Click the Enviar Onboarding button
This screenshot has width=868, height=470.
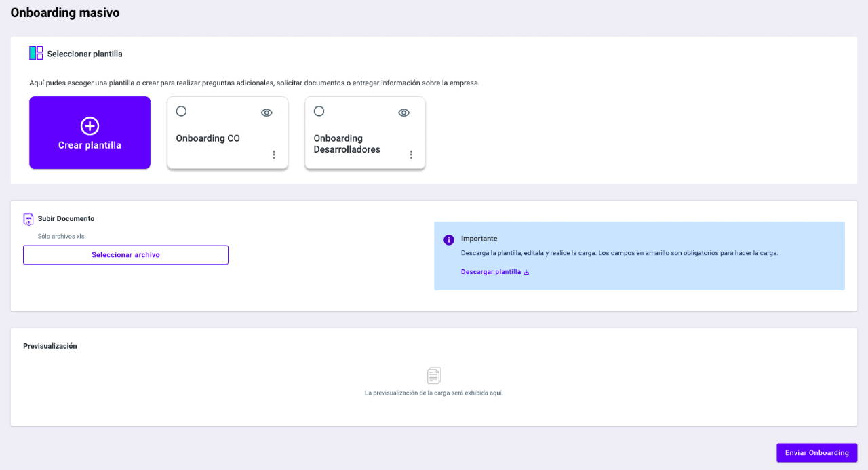point(816,452)
